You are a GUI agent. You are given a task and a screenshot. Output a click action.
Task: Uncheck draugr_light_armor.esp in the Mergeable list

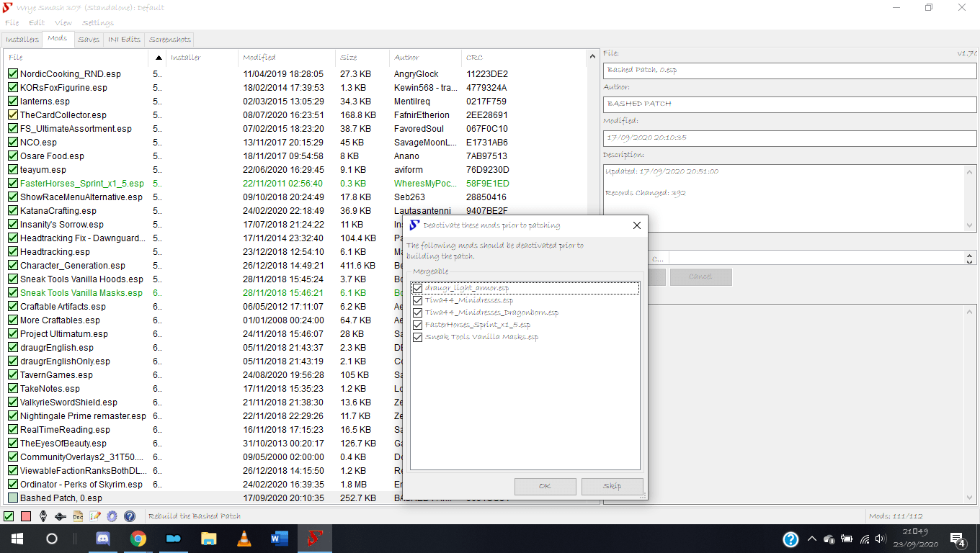417,288
